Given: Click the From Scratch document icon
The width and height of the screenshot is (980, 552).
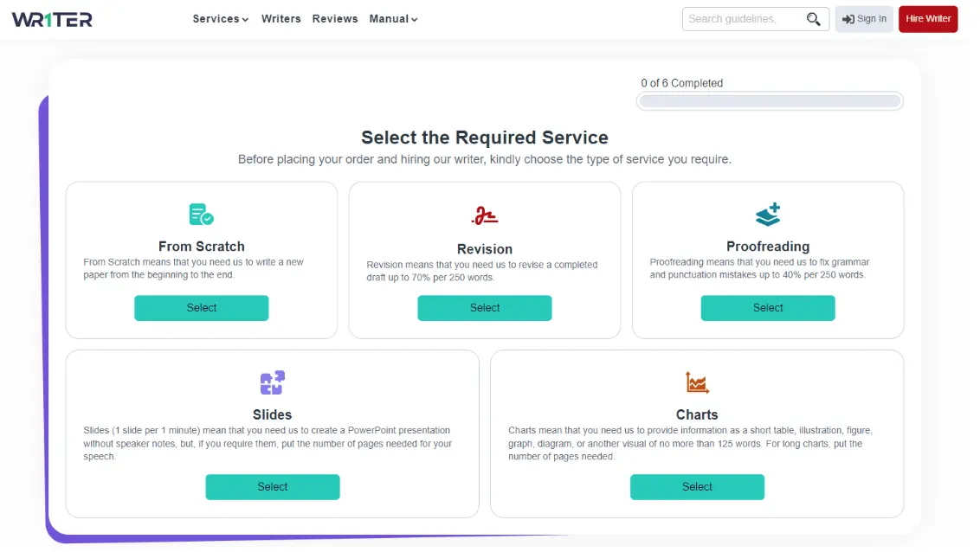Looking at the screenshot, I should click(201, 215).
